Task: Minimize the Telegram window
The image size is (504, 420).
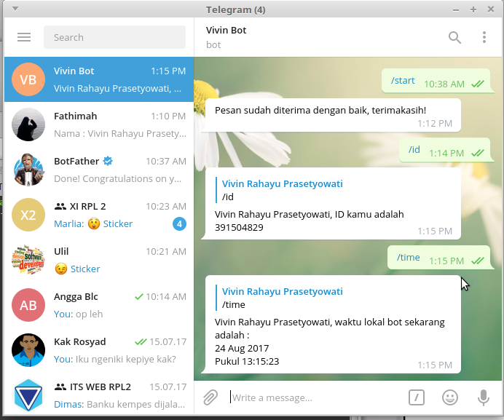Action: (x=455, y=10)
